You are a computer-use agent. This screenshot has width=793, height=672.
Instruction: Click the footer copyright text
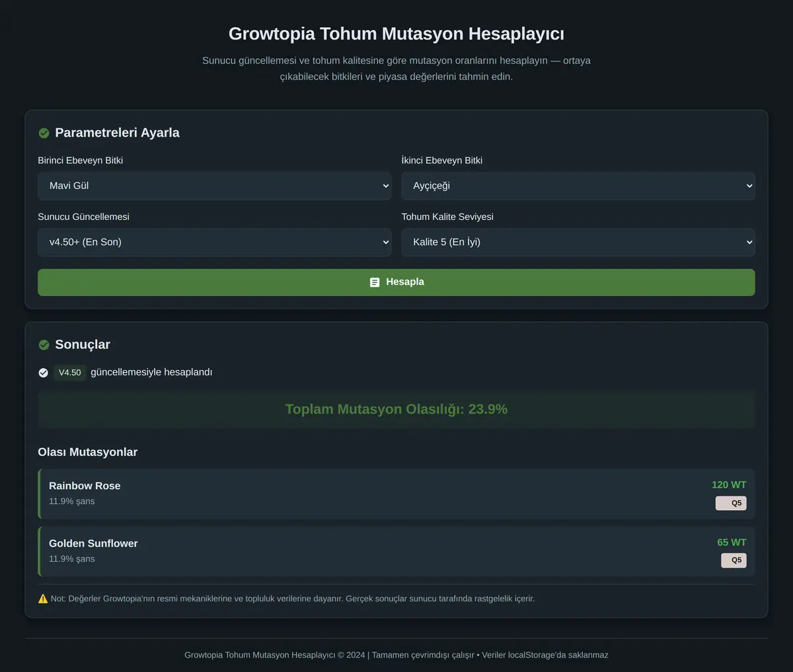click(x=397, y=655)
